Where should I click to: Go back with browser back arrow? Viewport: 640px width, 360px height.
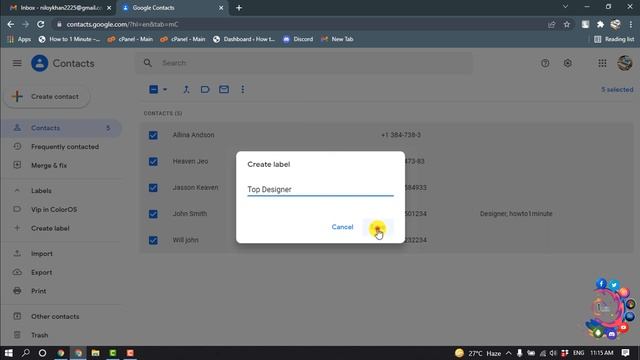11,24
